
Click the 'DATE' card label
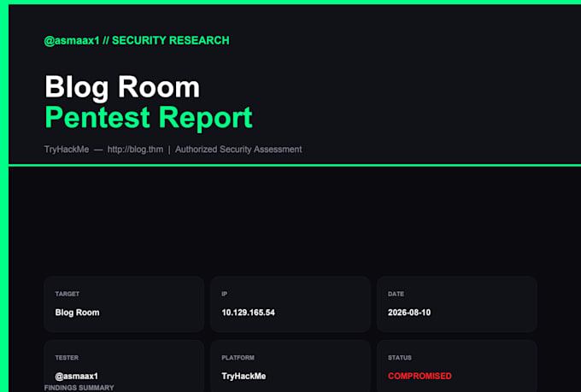coord(396,294)
